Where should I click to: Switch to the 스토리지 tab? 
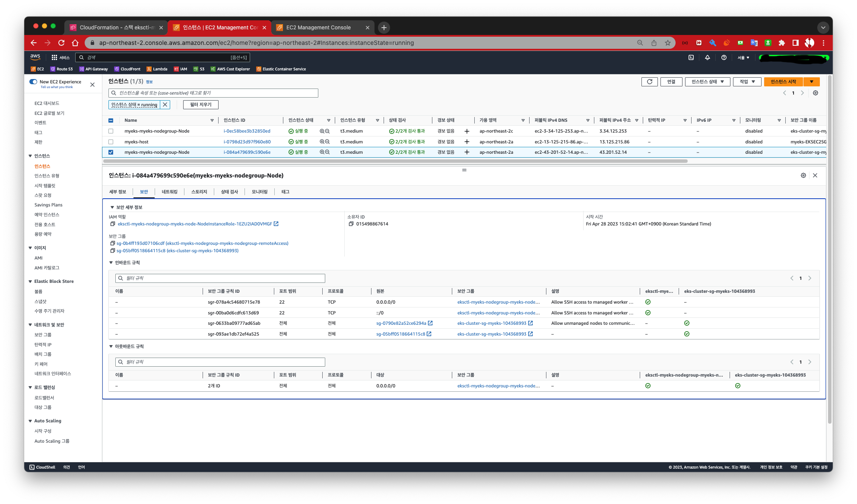click(x=199, y=192)
